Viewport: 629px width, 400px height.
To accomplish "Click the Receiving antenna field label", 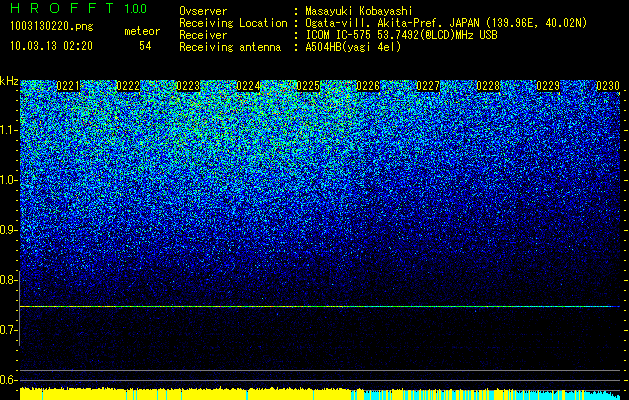I will [230, 47].
